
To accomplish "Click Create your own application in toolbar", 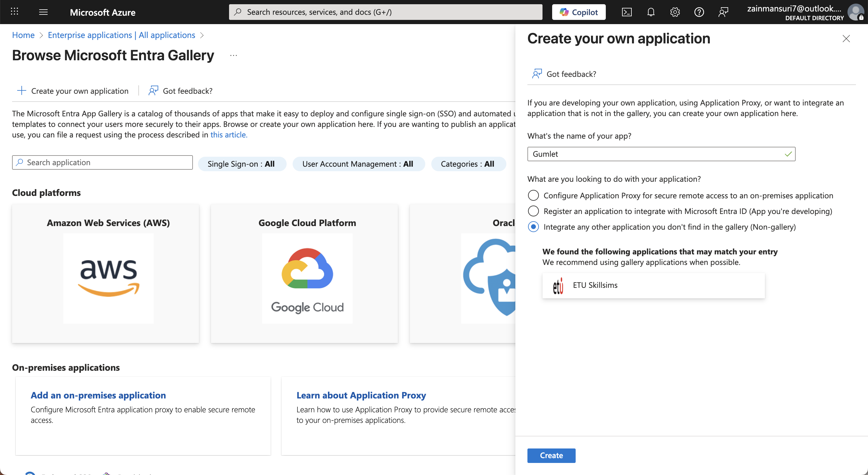I will (x=73, y=91).
